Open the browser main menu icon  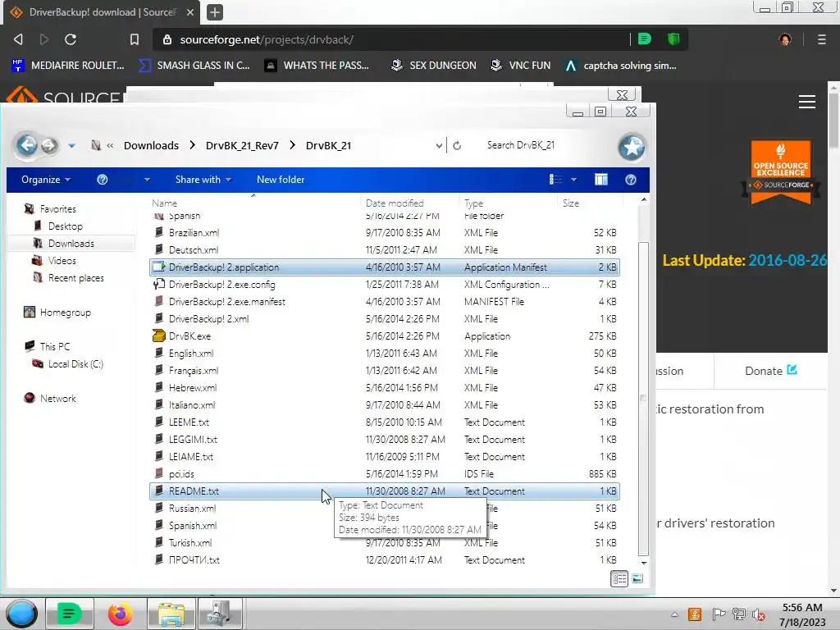click(821, 39)
